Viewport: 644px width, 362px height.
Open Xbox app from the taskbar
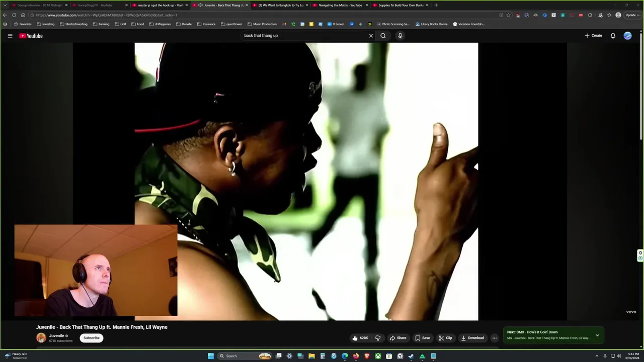(x=378, y=356)
